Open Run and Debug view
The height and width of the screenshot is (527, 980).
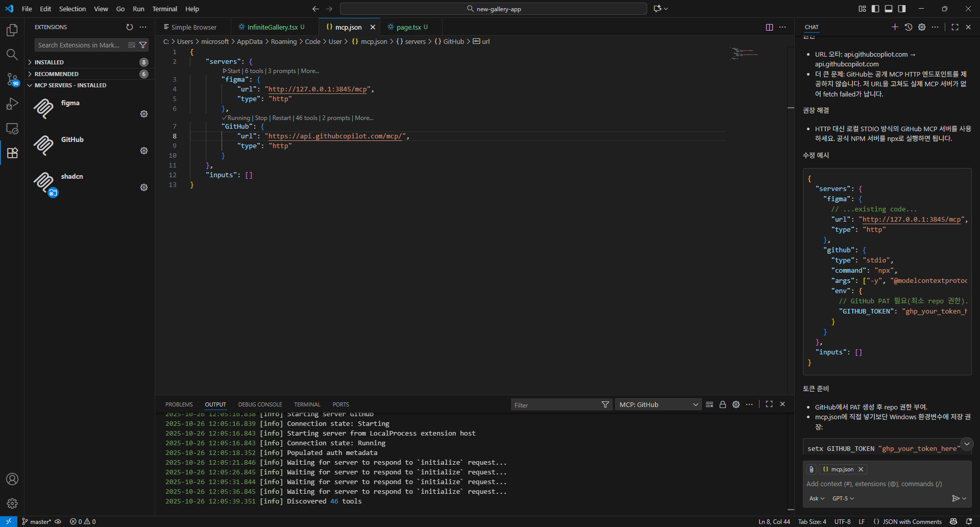tap(12, 104)
